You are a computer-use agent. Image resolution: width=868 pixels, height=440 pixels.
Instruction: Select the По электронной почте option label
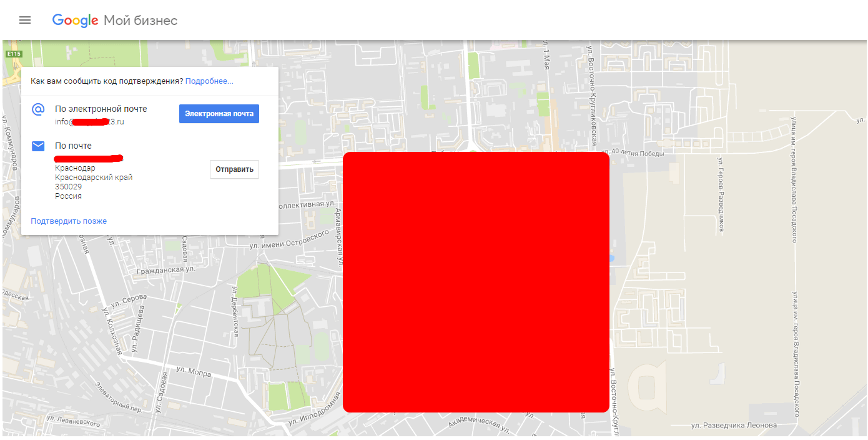coord(101,109)
